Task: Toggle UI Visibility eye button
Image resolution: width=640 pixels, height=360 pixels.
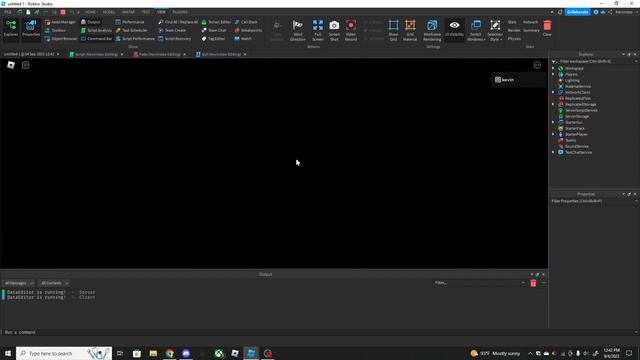Action: point(454,29)
